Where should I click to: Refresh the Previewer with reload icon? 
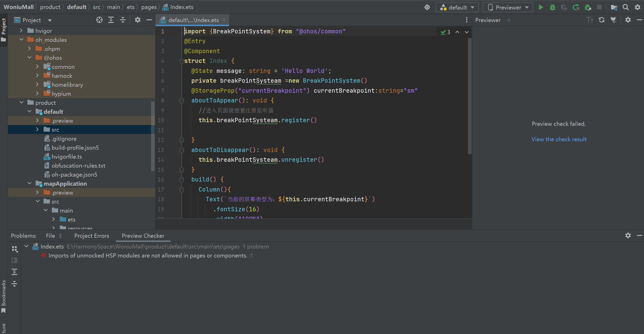602,20
